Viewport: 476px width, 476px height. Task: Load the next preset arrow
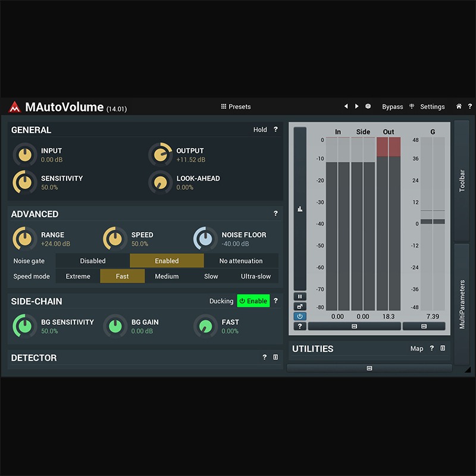point(356,107)
